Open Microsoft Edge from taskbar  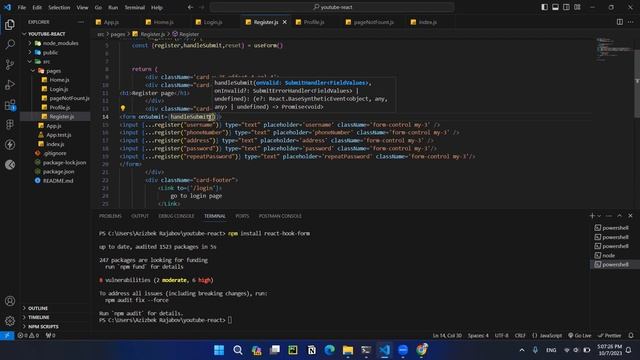330,350
